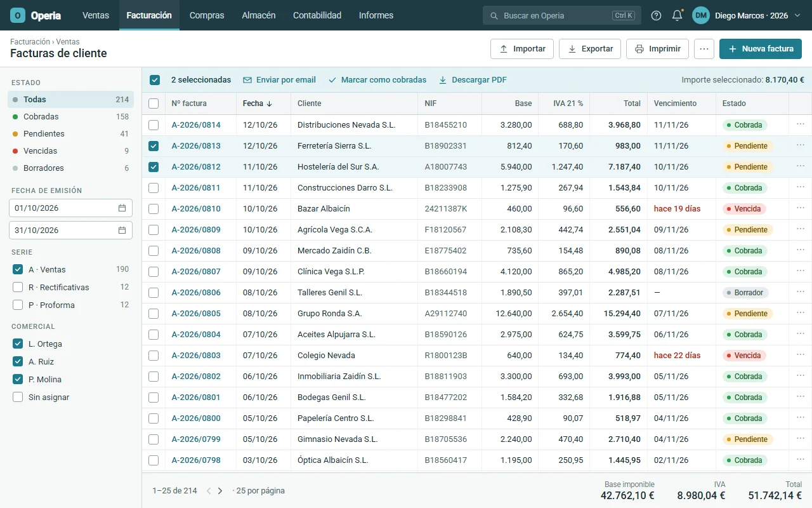
Task: Click the DM user avatar
Action: (x=701, y=15)
